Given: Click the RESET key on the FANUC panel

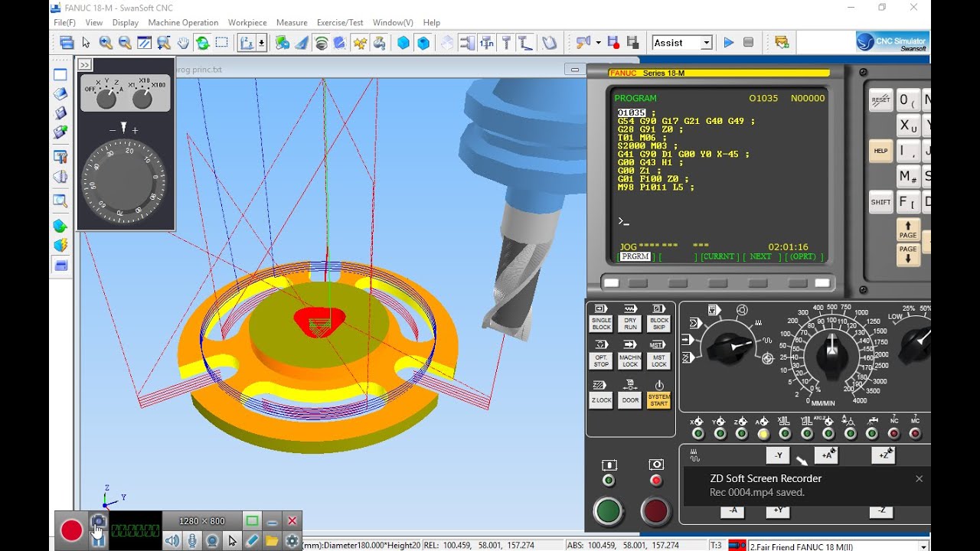Looking at the screenshot, I should [881, 99].
